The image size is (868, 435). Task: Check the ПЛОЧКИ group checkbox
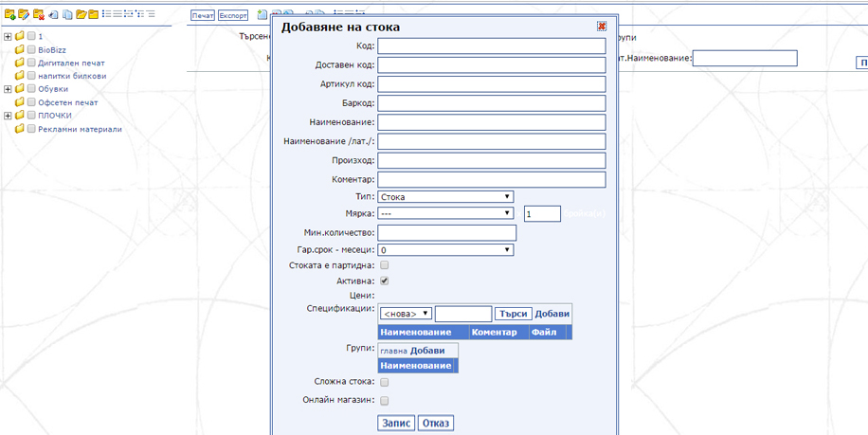31,115
